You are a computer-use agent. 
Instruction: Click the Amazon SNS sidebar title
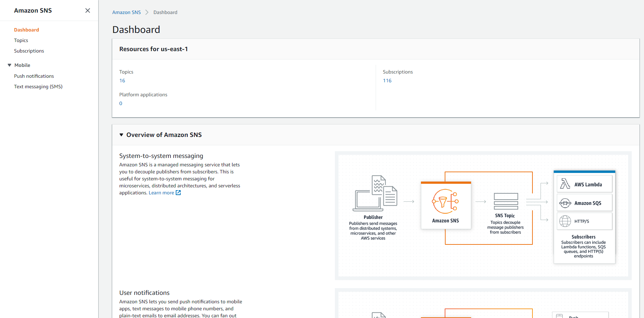click(33, 11)
